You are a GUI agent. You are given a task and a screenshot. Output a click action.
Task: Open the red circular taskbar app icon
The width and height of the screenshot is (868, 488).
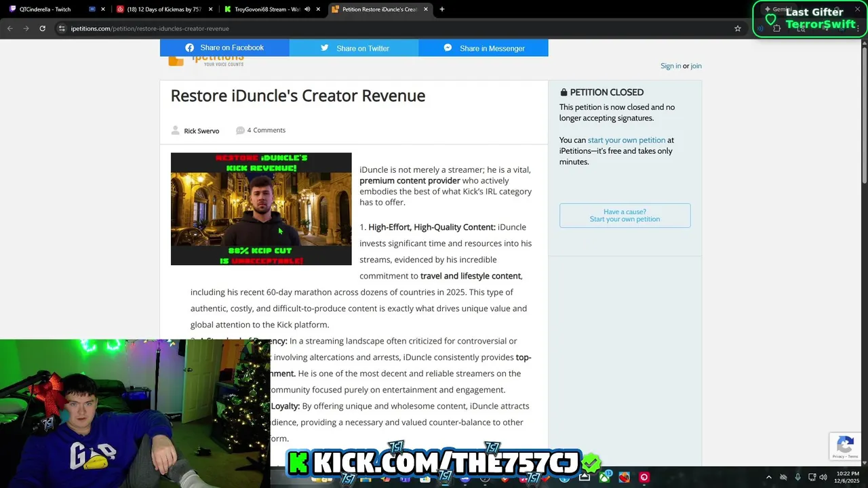644,477
